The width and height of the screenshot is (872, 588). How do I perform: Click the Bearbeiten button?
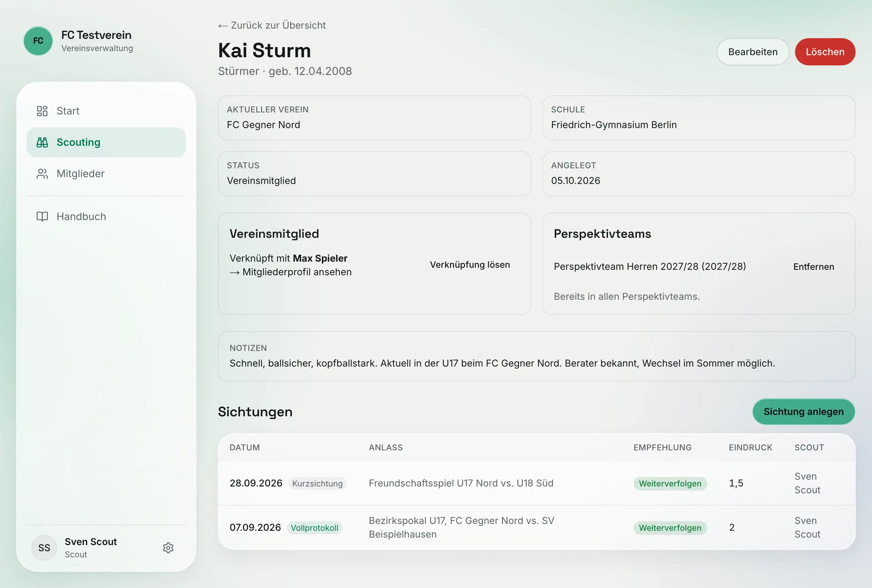(753, 52)
